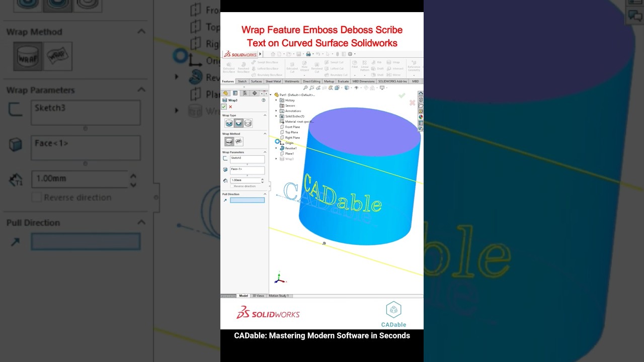Image resolution: width=644 pixels, height=362 pixels.
Task: Click the Print icon in quick toolbar
Action: pyautogui.click(x=308, y=54)
